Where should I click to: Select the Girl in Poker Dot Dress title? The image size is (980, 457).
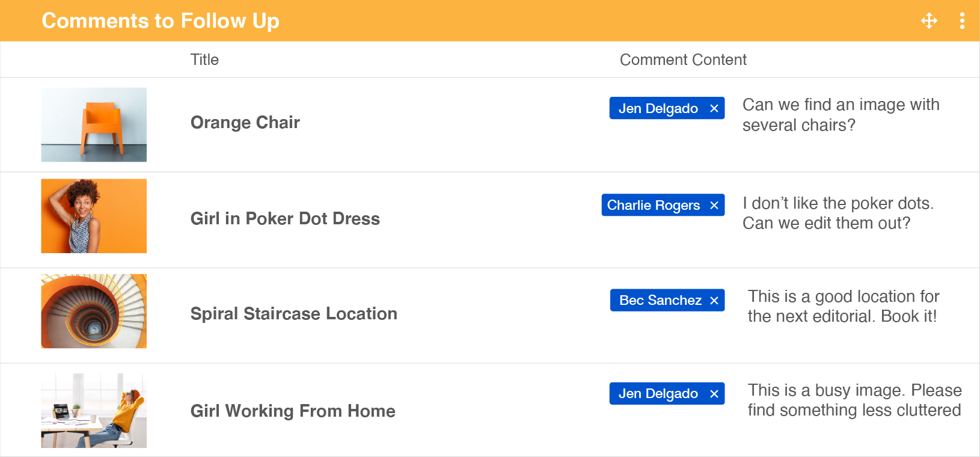tap(285, 218)
